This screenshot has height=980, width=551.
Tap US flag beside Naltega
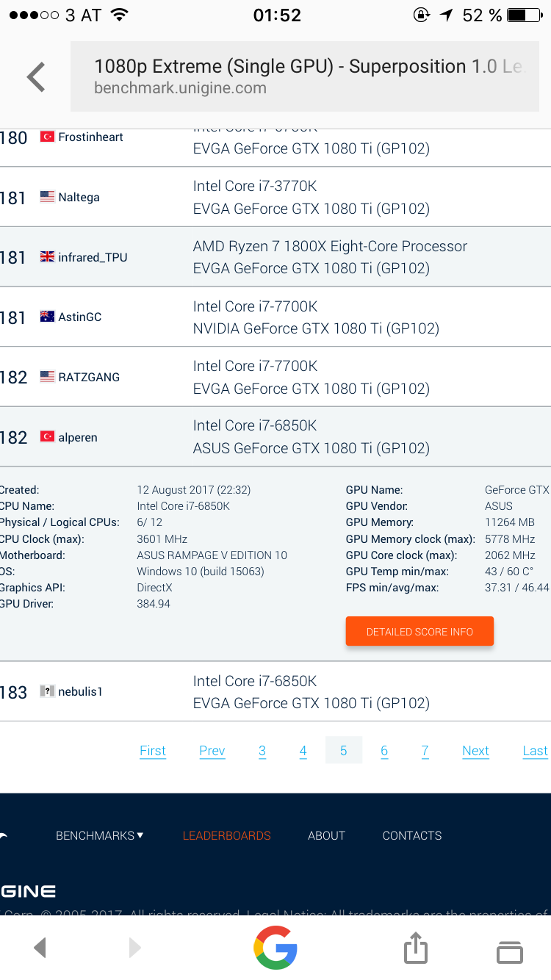tap(48, 197)
